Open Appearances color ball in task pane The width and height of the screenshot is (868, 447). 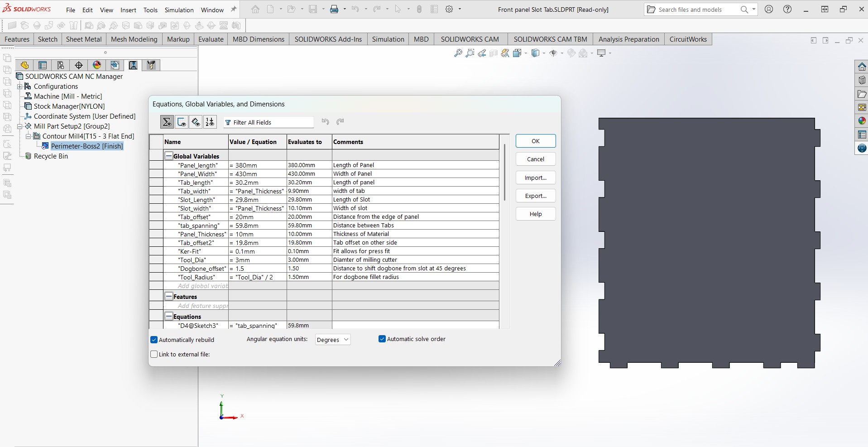tap(862, 121)
